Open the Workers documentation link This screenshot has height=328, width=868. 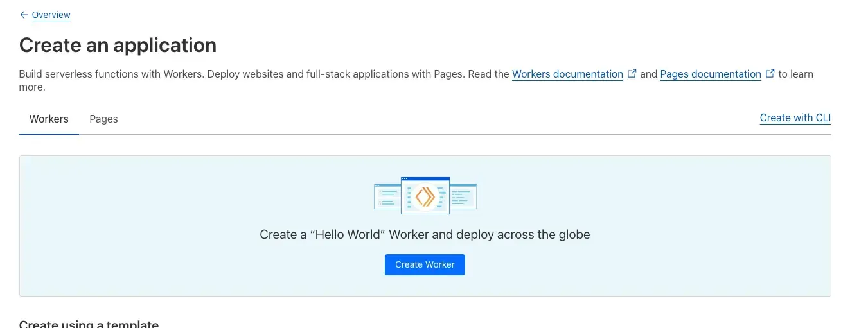pos(567,74)
